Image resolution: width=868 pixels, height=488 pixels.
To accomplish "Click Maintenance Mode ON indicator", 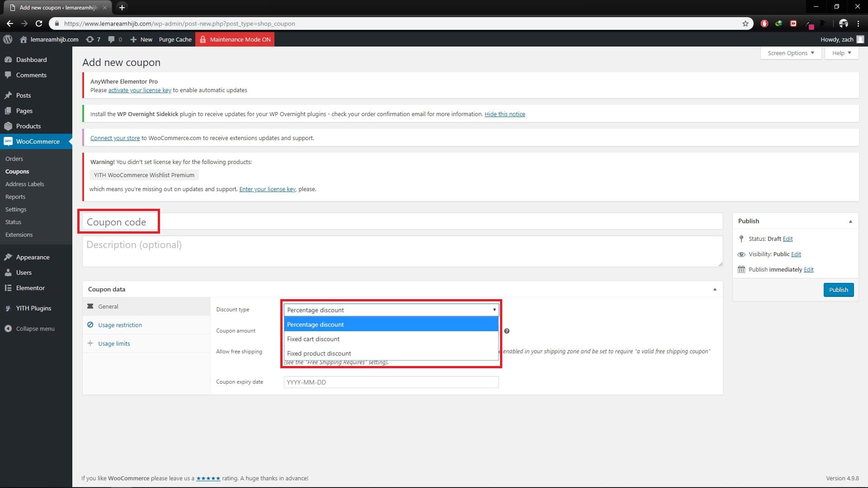I will [235, 39].
